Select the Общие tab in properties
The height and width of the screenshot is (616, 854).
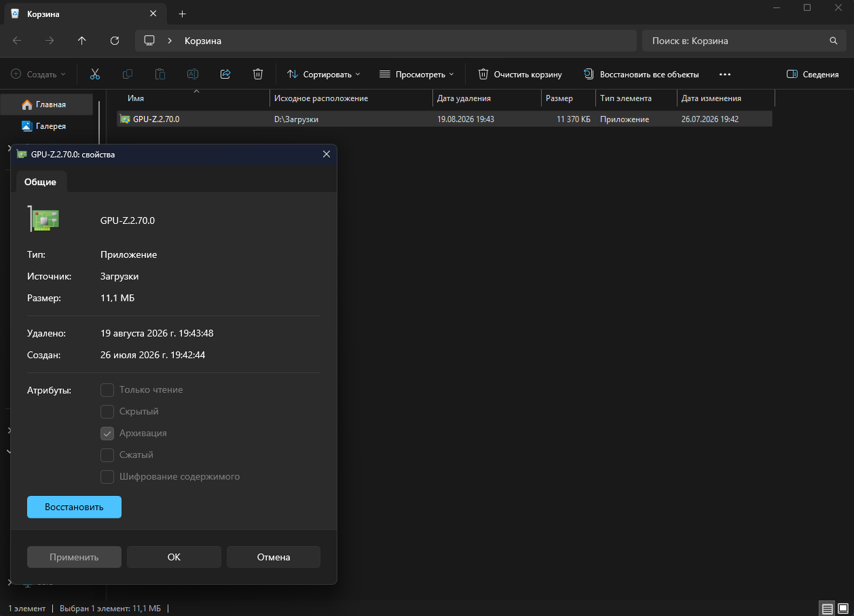click(x=41, y=181)
